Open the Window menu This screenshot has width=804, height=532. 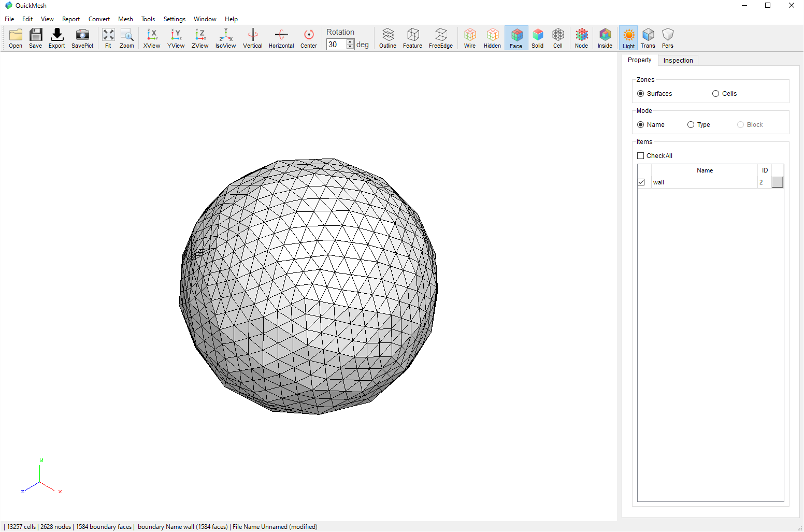point(205,19)
